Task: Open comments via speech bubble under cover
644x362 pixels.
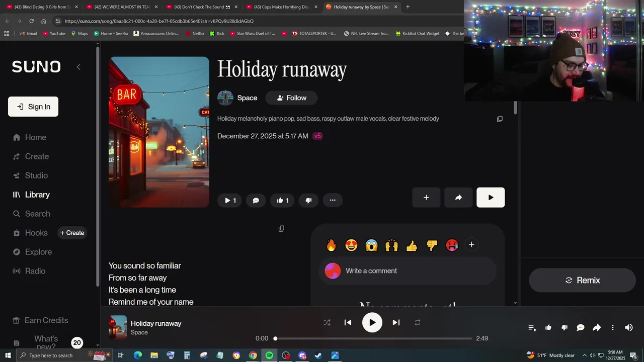Action: 256,200
